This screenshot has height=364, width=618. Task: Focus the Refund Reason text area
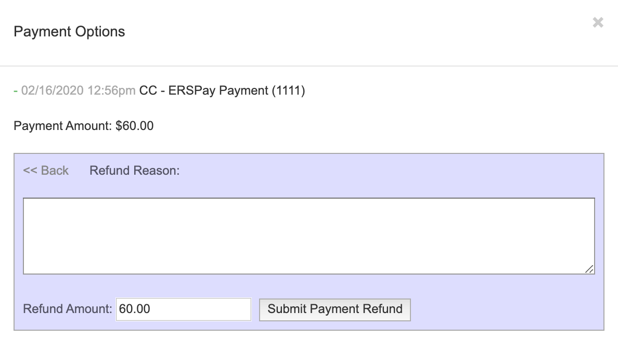tap(308, 236)
